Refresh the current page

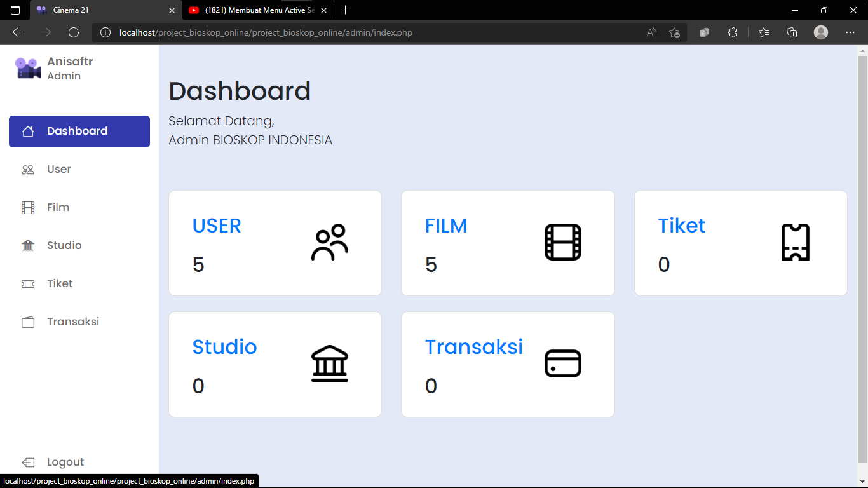[x=73, y=32]
